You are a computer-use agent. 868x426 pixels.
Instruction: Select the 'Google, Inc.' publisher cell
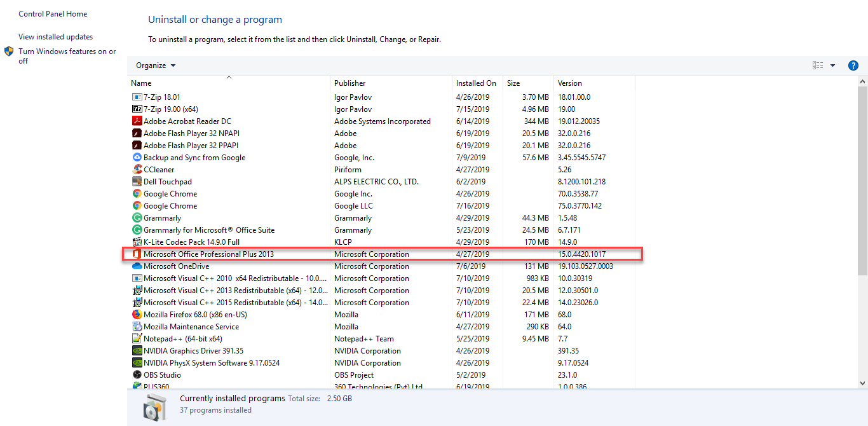[354, 158]
